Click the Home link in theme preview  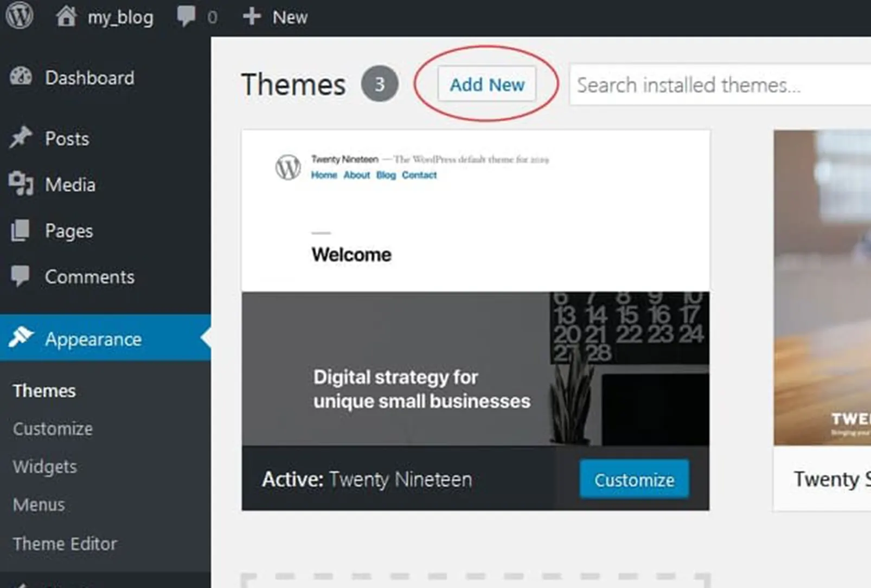(324, 175)
